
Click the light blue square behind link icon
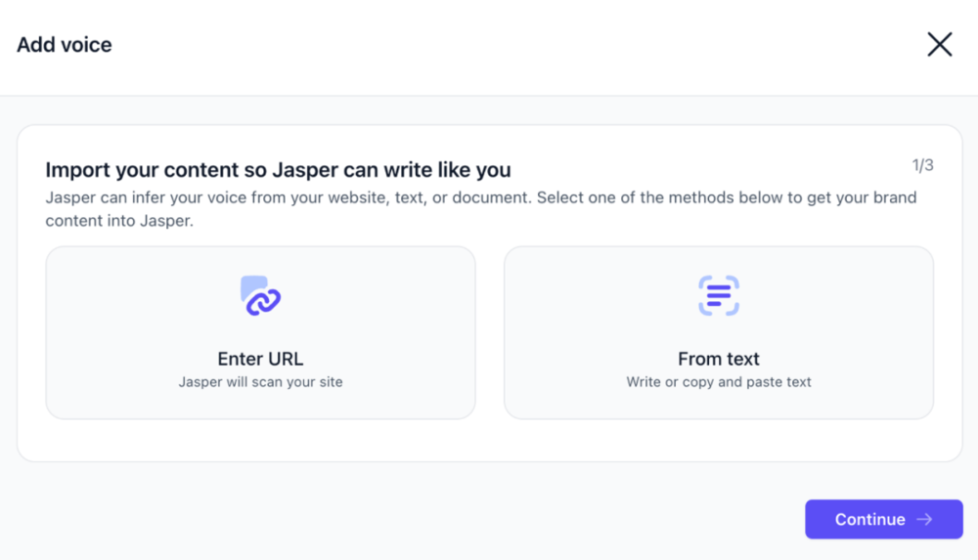(x=249, y=284)
